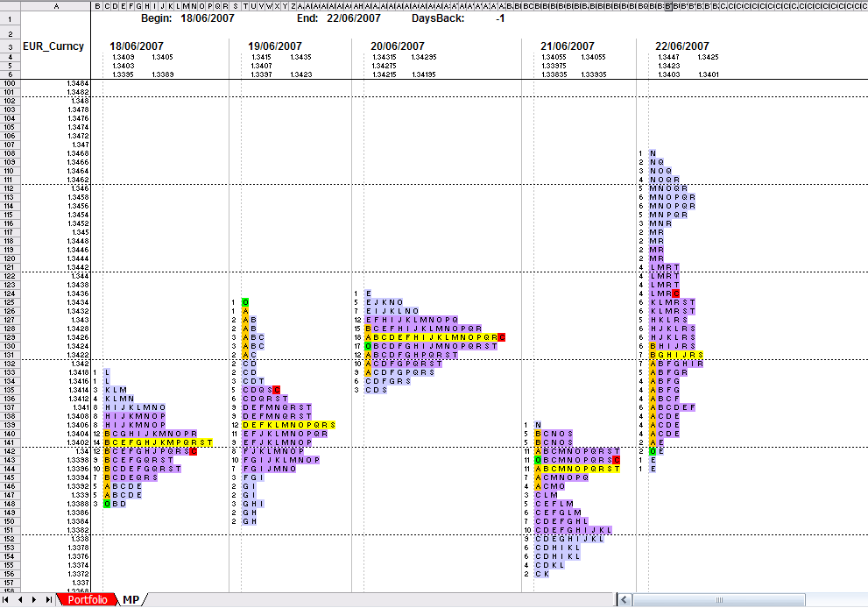Click green O cell in 20/06/2007 profile

click(x=368, y=346)
